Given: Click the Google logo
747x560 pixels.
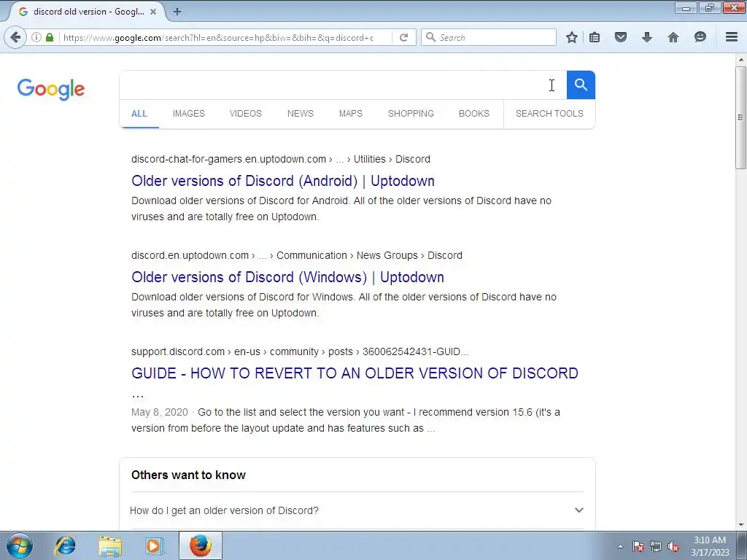Looking at the screenshot, I should 50,89.
